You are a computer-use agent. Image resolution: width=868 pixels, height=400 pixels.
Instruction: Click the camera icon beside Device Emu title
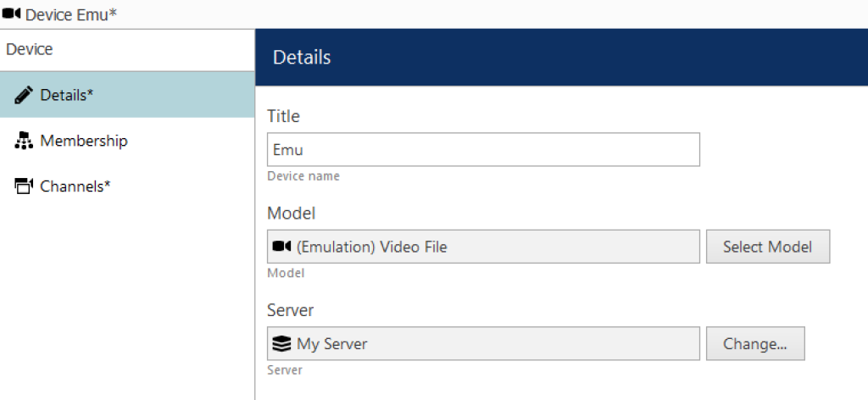click(12, 14)
